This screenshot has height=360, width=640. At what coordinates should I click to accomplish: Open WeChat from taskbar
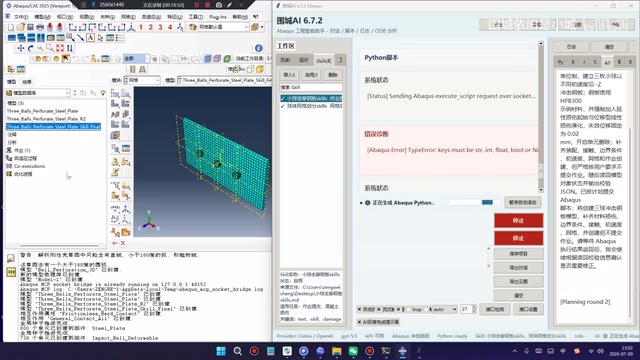pyautogui.click(x=353, y=351)
